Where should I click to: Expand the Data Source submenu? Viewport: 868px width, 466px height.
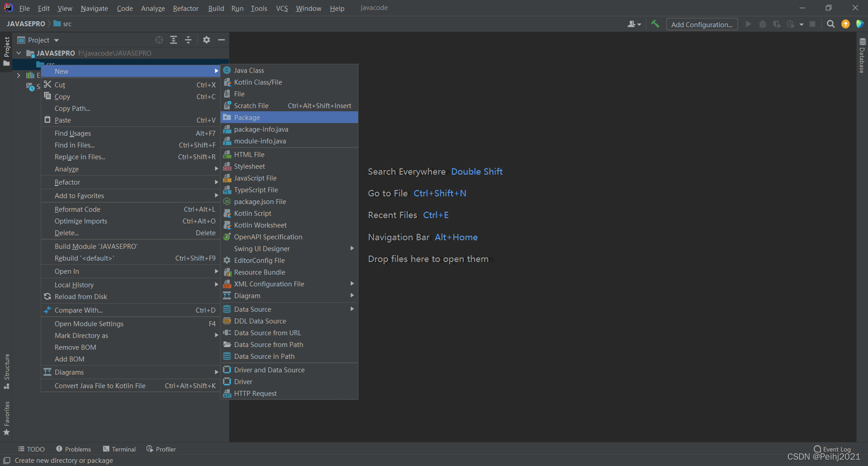289,309
